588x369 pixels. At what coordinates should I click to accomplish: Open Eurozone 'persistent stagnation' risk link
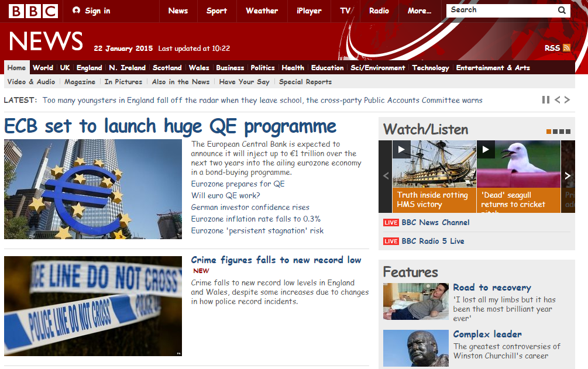[257, 230]
